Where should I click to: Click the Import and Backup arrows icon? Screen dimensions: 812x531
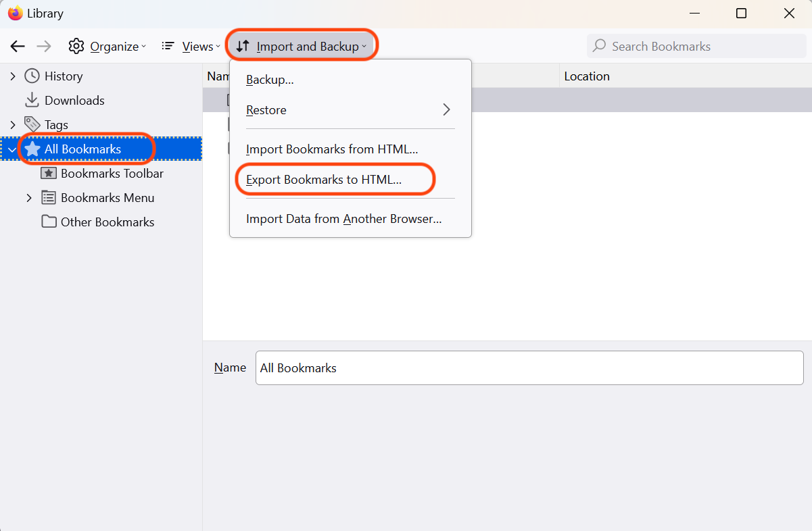[x=243, y=47]
